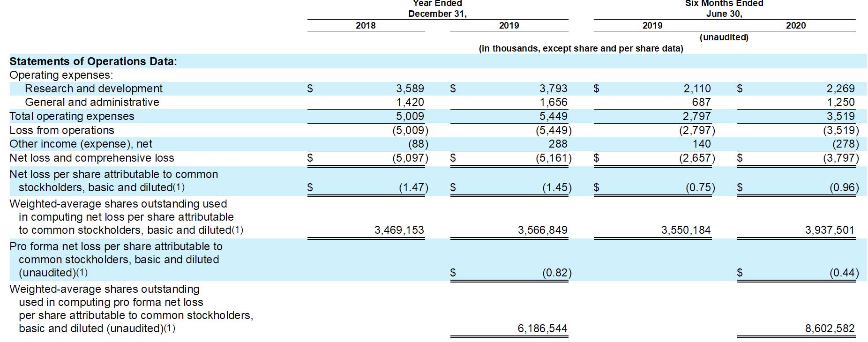Click the general and administrative value 687
Viewport: 868px width, 342px height.
click(x=702, y=102)
